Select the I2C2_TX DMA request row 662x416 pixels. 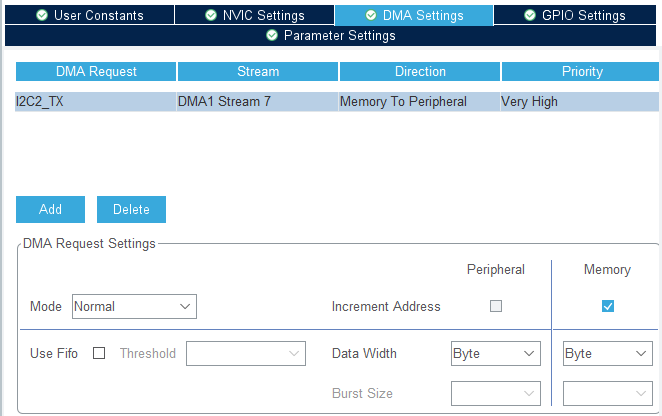95,102
